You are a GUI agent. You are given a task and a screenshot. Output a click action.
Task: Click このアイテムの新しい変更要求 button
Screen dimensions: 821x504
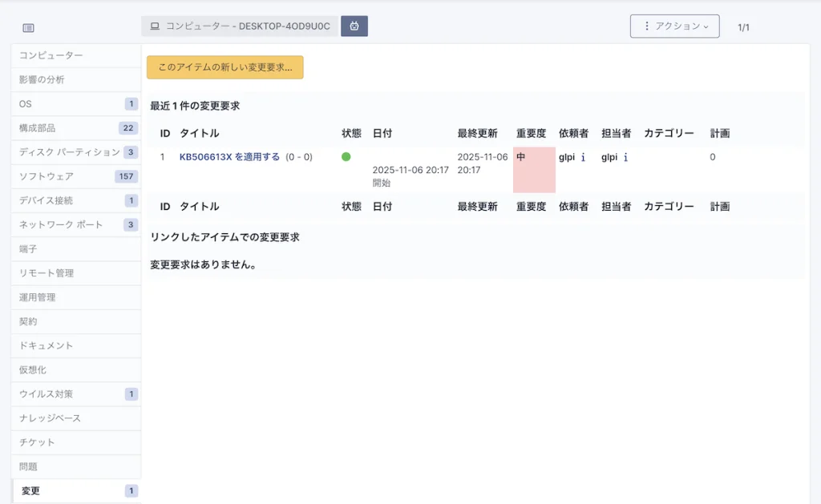point(225,67)
